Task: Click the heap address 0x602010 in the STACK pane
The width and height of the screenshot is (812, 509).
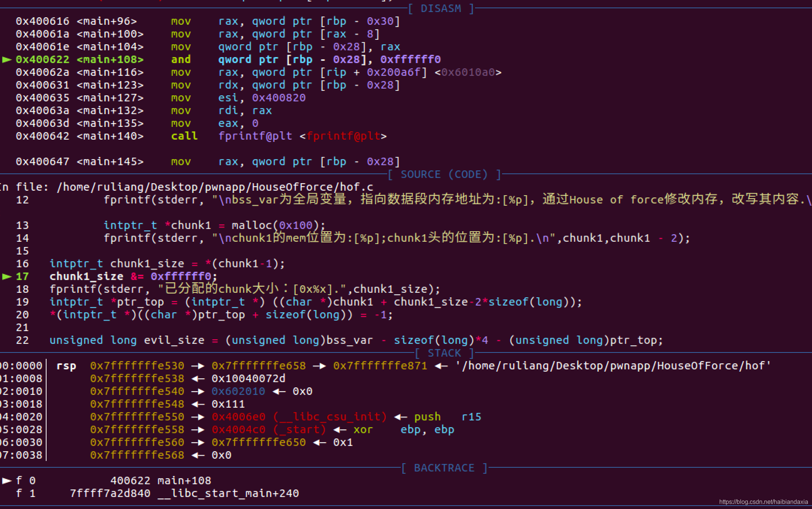Action: 238,392
